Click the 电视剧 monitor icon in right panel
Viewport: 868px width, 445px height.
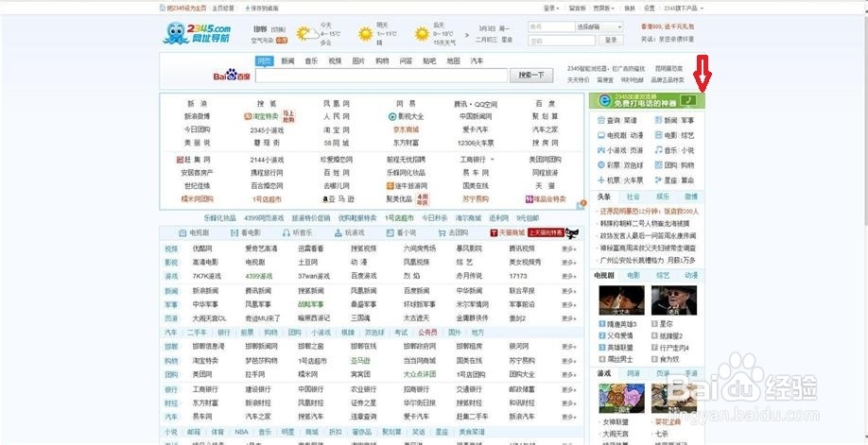pos(601,135)
